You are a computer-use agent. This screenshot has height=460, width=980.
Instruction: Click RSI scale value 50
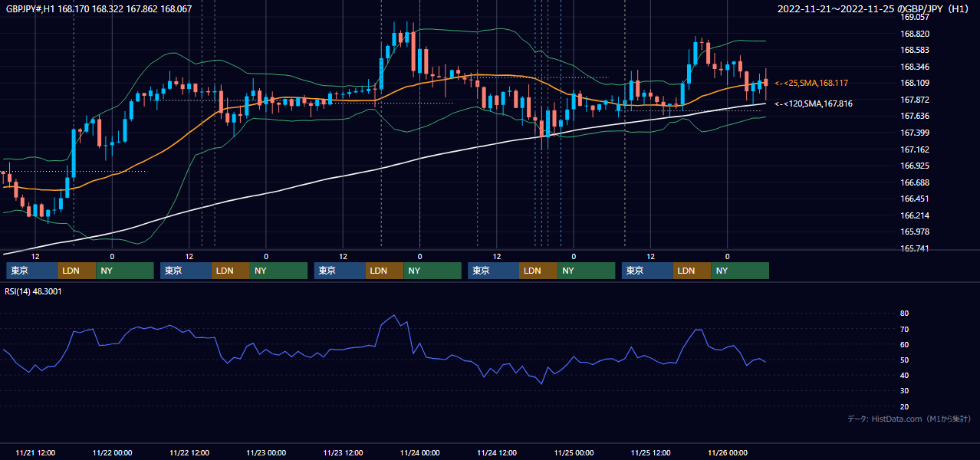point(904,360)
